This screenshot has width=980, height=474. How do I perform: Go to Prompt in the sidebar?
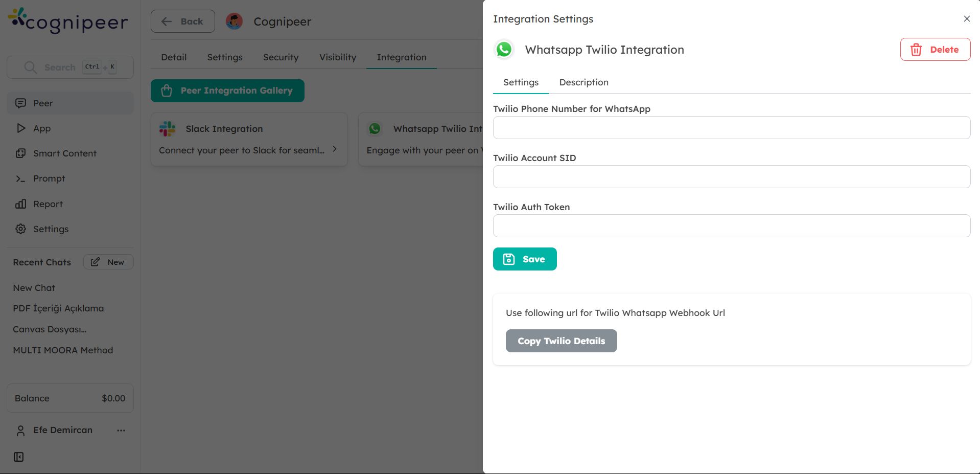click(x=49, y=178)
